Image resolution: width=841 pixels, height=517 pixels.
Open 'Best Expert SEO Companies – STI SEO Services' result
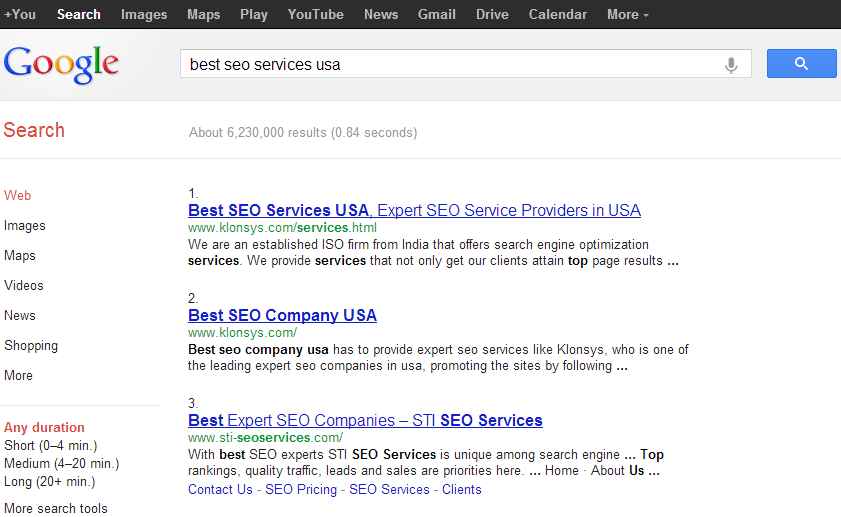coord(365,420)
